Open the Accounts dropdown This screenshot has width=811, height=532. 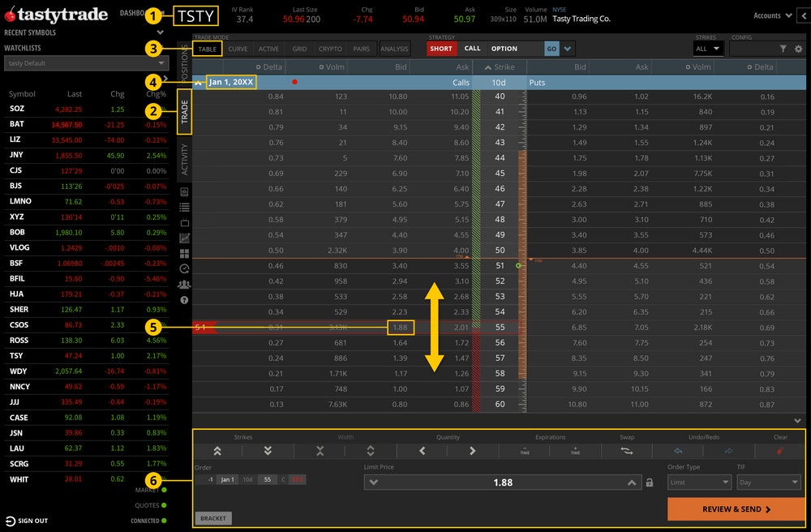(x=772, y=15)
